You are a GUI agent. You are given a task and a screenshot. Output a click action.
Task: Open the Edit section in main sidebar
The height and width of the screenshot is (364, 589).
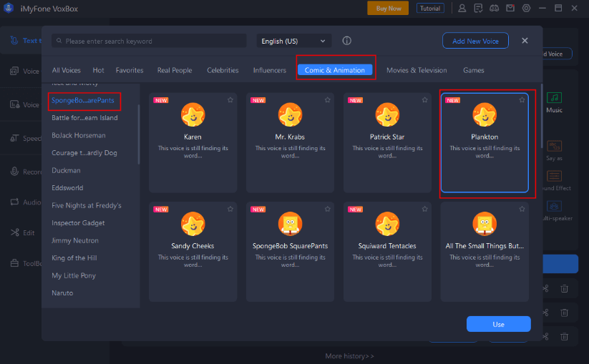pos(22,232)
